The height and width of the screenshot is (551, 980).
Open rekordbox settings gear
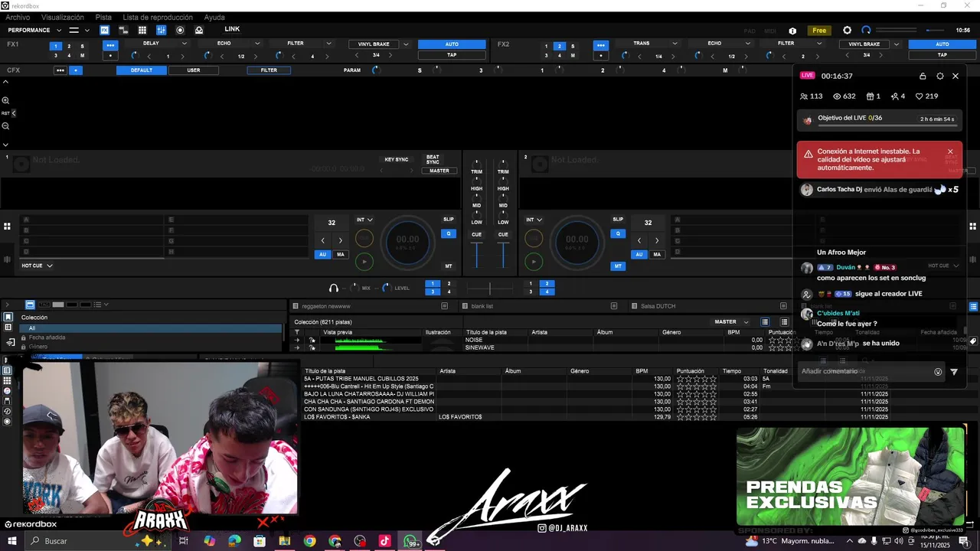[x=847, y=31]
